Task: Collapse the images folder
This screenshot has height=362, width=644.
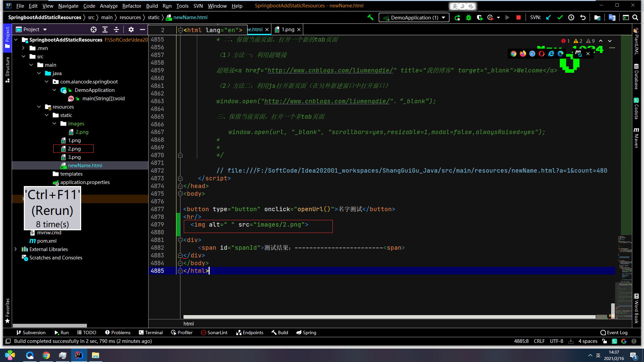Action: (54, 124)
